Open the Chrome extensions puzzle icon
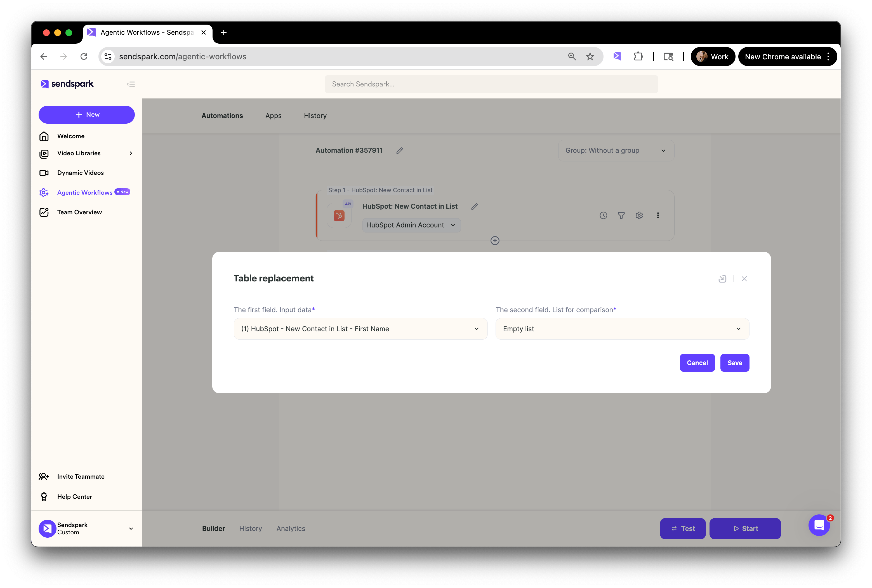 638,56
